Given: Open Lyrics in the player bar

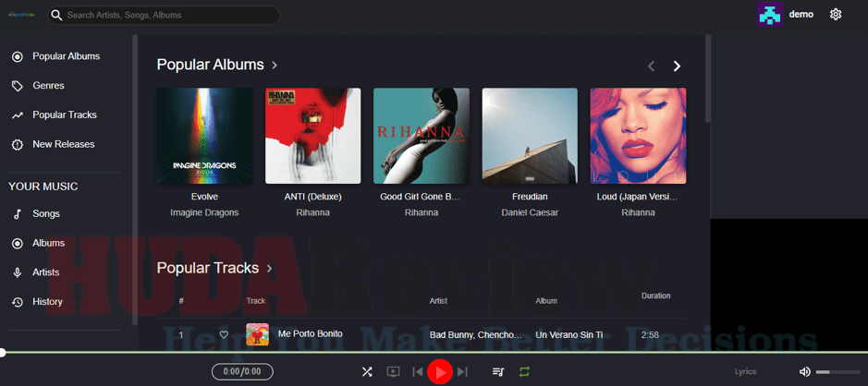Looking at the screenshot, I should tap(745, 372).
